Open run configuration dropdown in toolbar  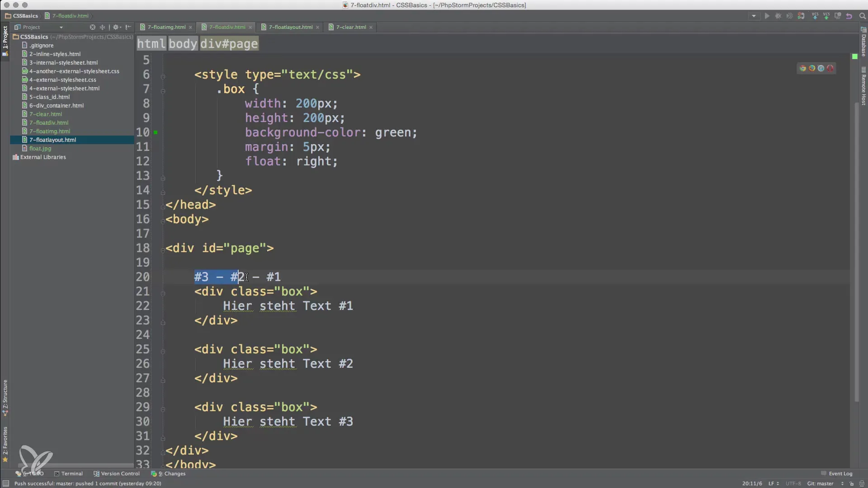(754, 16)
